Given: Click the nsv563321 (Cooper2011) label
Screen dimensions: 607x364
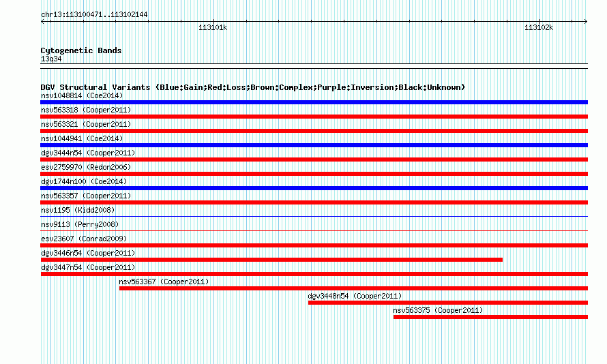Looking at the screenshot, I should (x=86, y=124).
